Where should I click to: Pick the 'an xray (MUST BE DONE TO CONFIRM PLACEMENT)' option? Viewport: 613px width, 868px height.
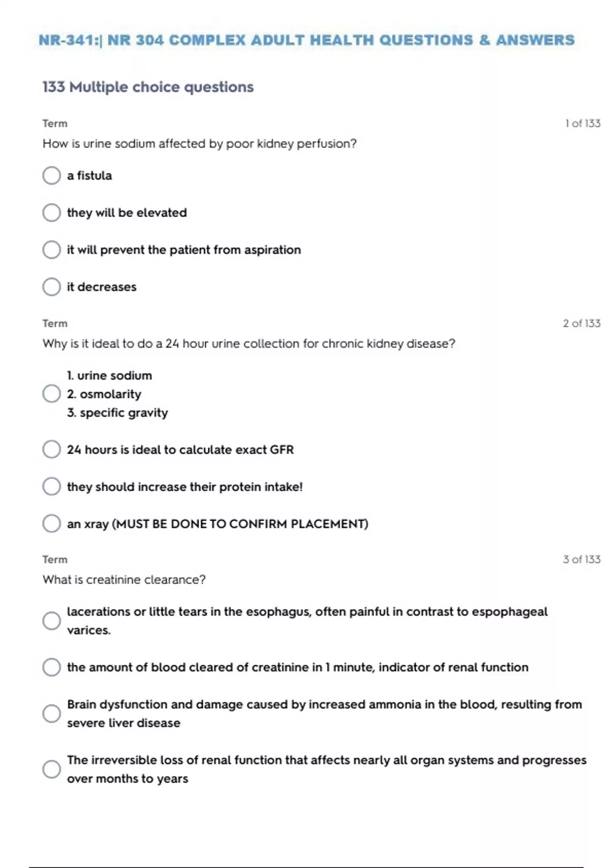[51, 523]
